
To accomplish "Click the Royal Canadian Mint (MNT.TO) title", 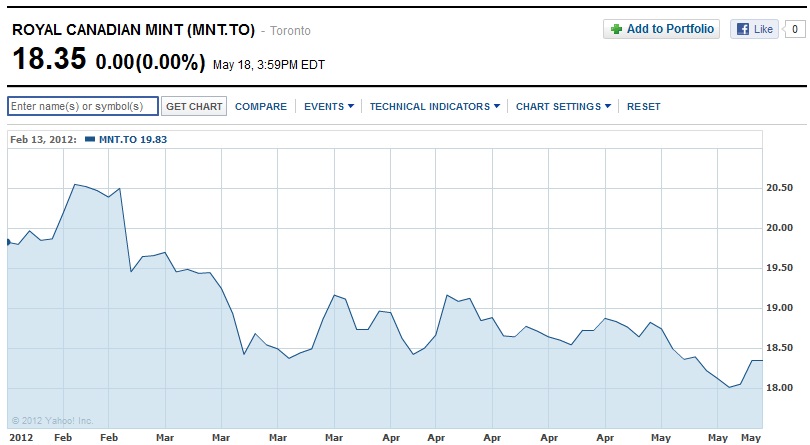I will click(x=133, y=30).
